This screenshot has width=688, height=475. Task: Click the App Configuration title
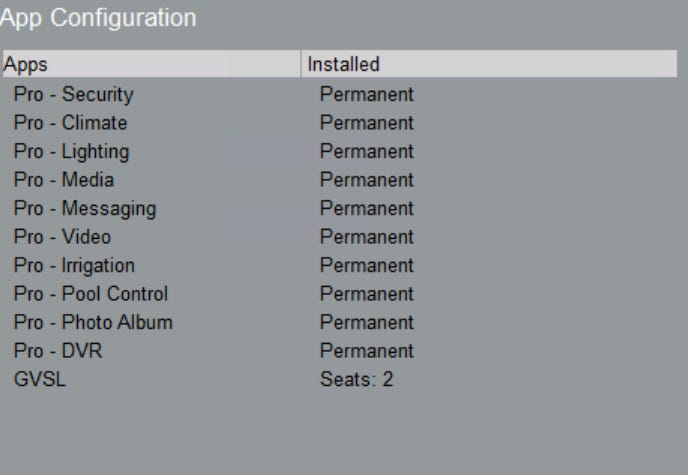[98, 18]
